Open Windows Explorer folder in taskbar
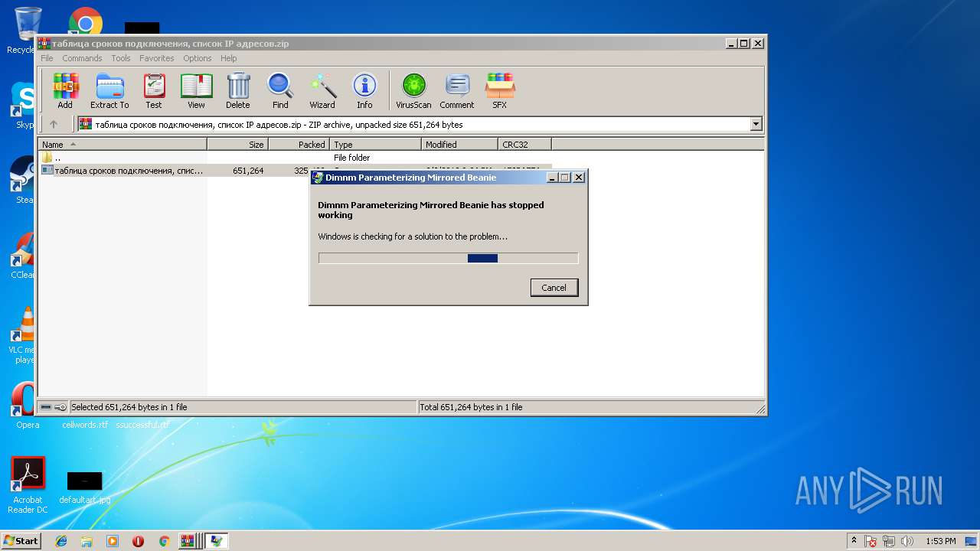980x551 pixels. click(x=87, y=541)
